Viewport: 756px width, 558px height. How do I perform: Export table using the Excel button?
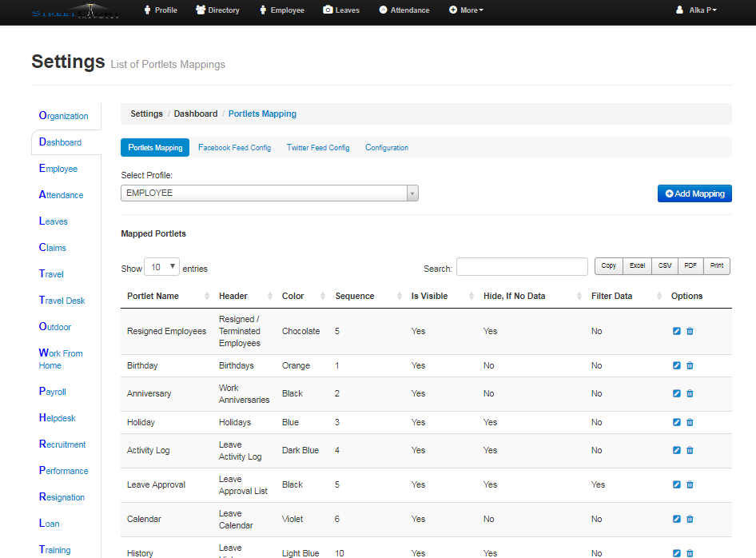[637, 266]
